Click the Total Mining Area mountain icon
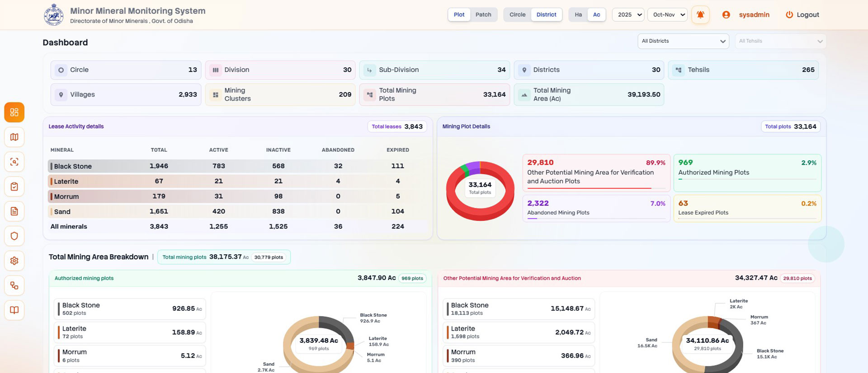 (524, 95)
